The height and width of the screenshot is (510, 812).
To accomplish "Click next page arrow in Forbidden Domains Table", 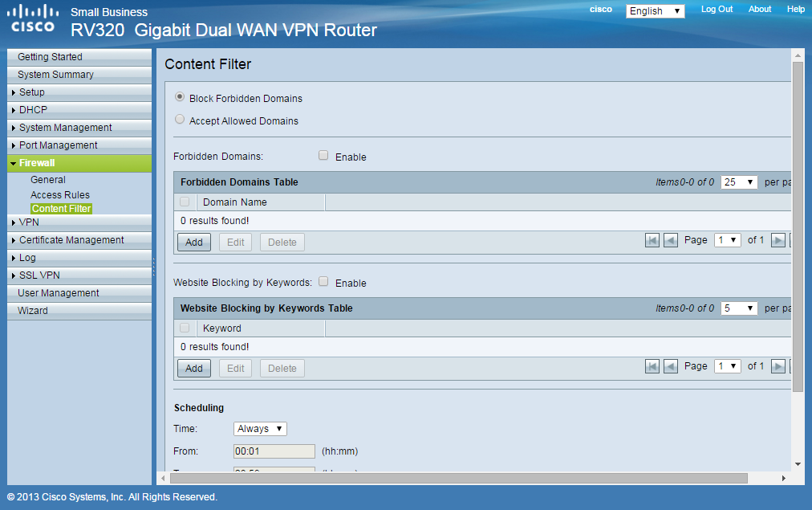I will 777,239.
